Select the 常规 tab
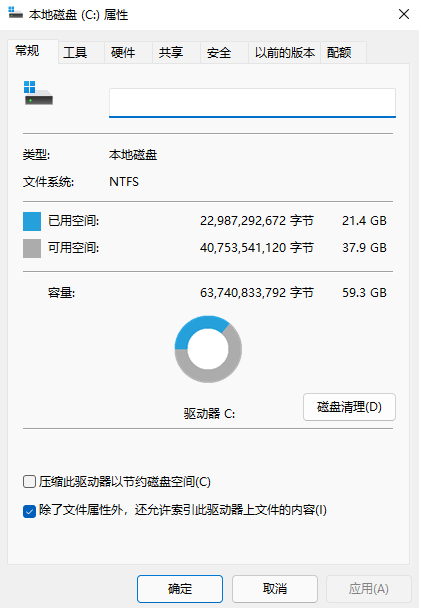Image resolution: width=421 pixels, height=608 pixels. tap(27, 51)
